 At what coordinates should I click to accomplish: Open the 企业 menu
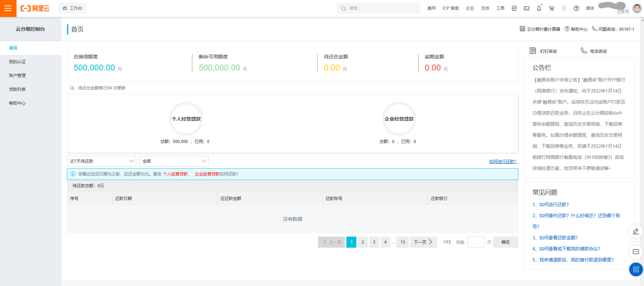(470, 8)
